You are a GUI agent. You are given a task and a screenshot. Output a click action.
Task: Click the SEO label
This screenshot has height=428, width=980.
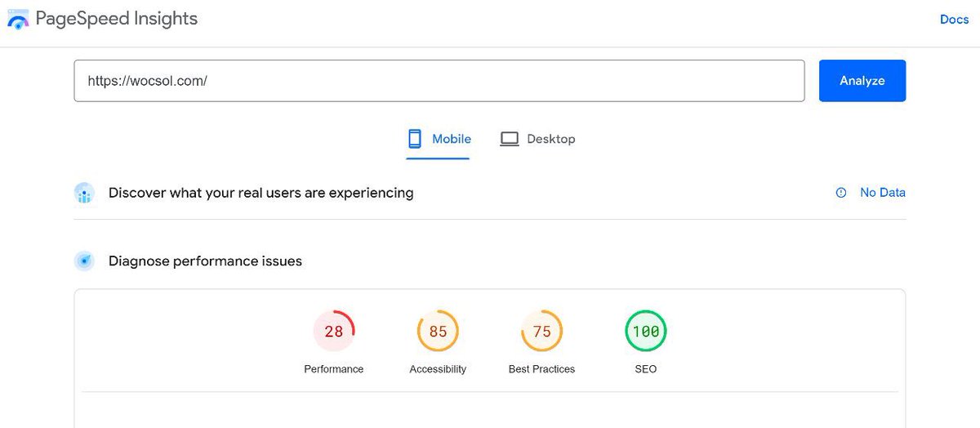645,369
